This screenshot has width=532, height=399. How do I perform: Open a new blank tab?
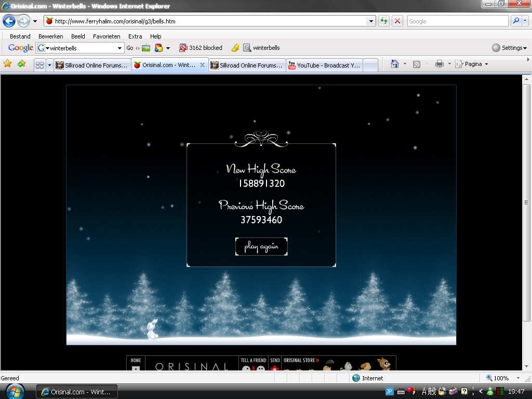(x=370, y=65)
